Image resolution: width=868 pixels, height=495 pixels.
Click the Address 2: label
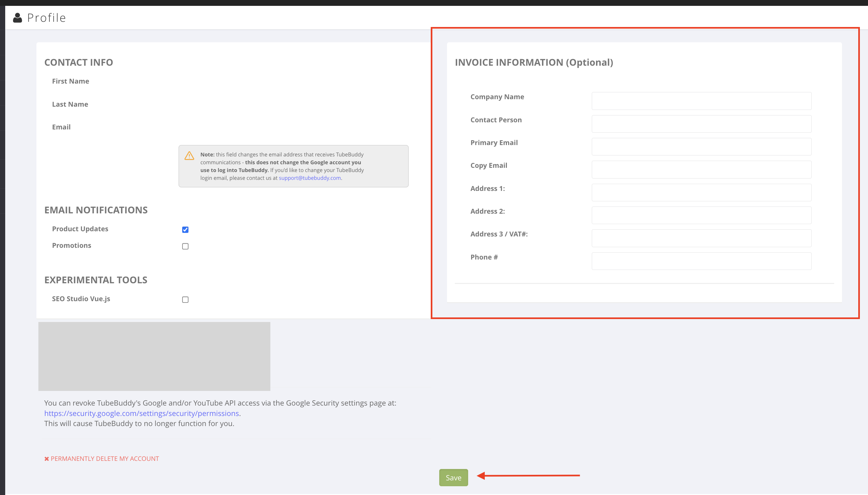[x=488, y=211]
